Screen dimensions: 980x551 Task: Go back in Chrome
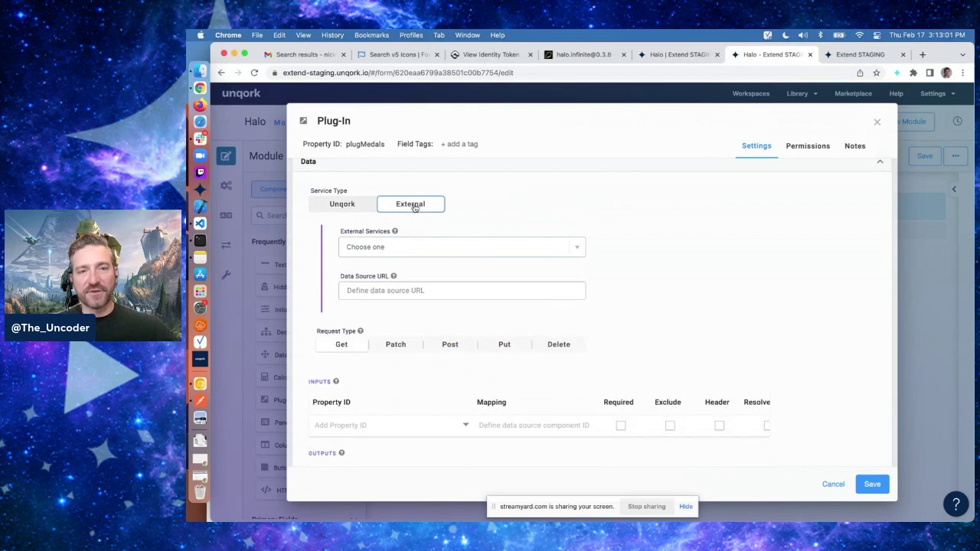[x=221, y=73]
